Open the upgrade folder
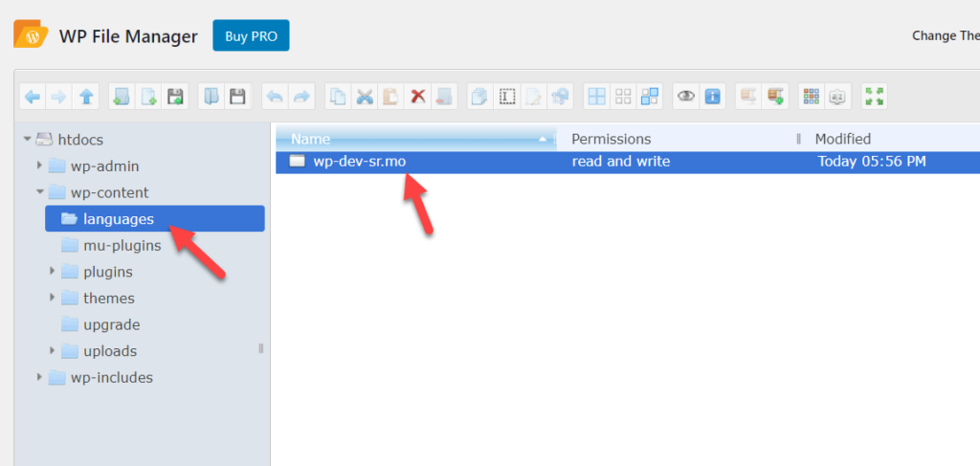Viewport: 980px width, 466px height. click(x=111, y=324)
